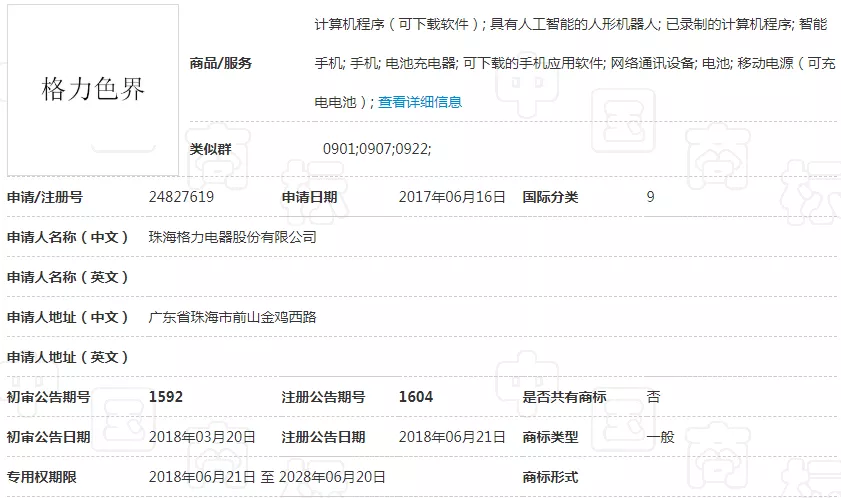Viewport: 841px width, 498px height.
Task: Click the 商品/服务 label
Action: click(220, 63)
